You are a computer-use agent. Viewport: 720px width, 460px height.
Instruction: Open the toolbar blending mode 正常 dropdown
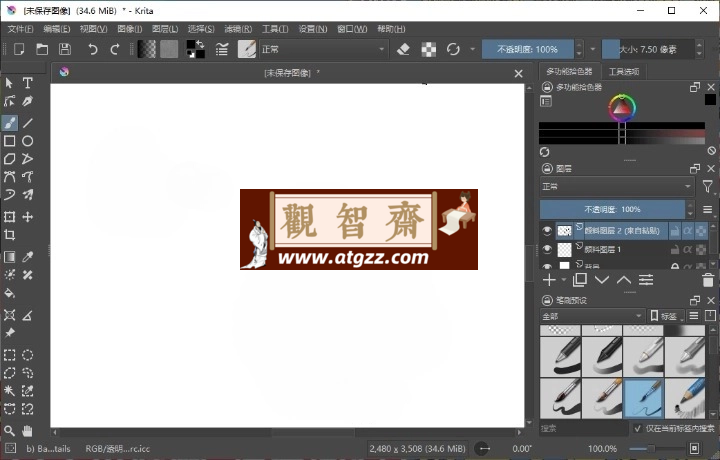(323, 49)
